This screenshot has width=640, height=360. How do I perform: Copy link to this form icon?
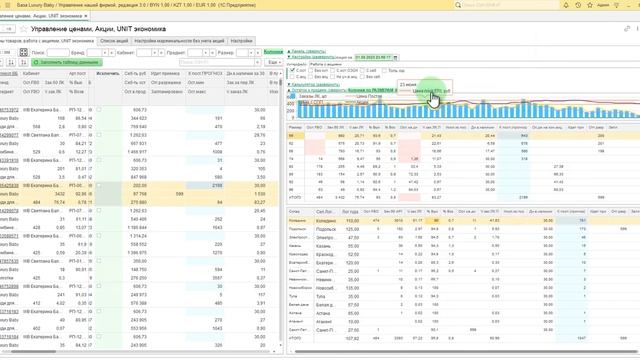[x=627, y=29]
